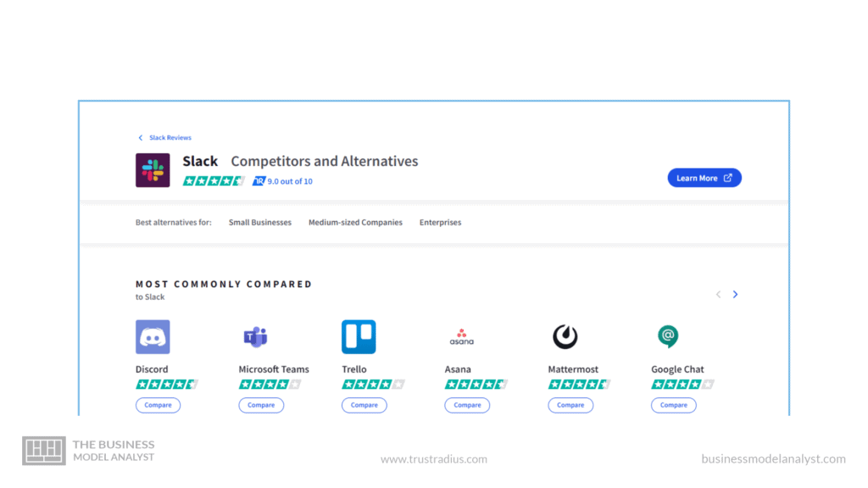Click the Mattermost product name
The width and height of the screenshot is (868, 488).
(x=573, y=369)
